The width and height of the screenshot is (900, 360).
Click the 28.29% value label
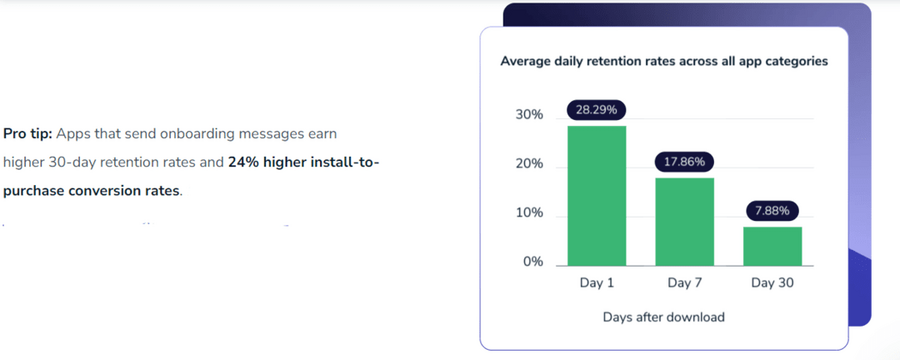pyautogui.click(x=596, y=110)
